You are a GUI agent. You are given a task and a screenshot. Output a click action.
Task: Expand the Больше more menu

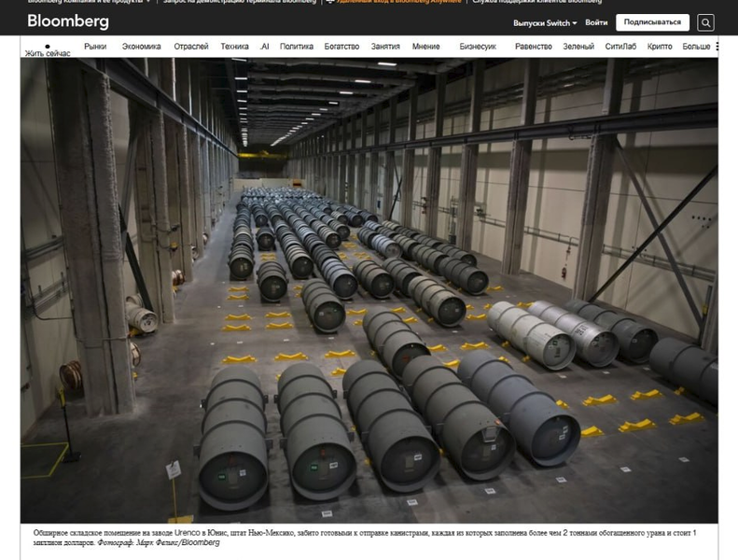click(696, 46)
